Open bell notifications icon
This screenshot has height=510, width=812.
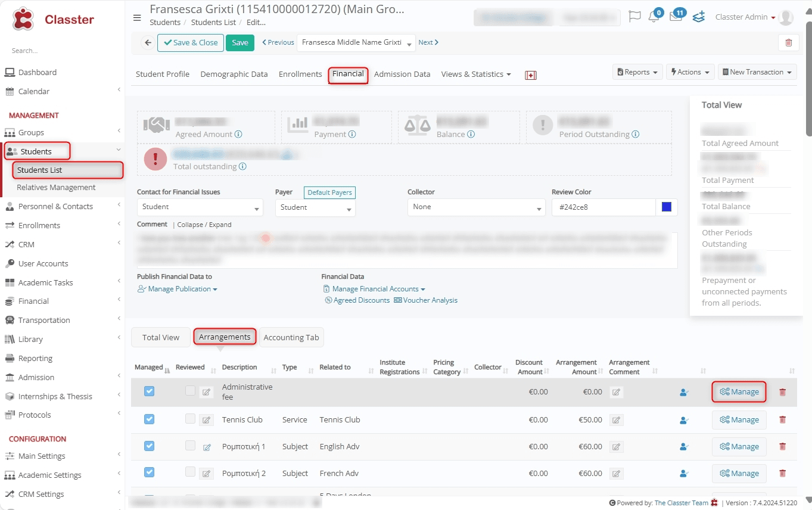654,17
